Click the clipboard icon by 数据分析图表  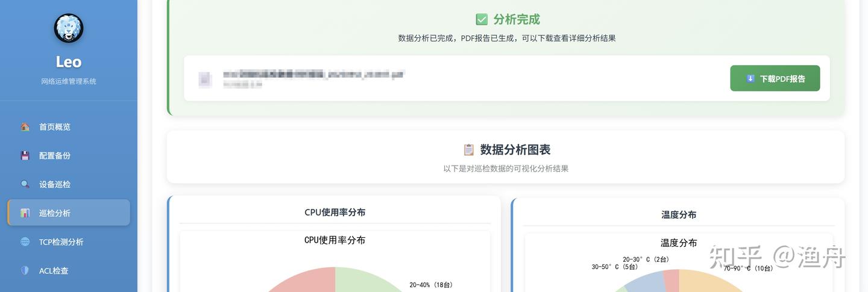point(468,149)
